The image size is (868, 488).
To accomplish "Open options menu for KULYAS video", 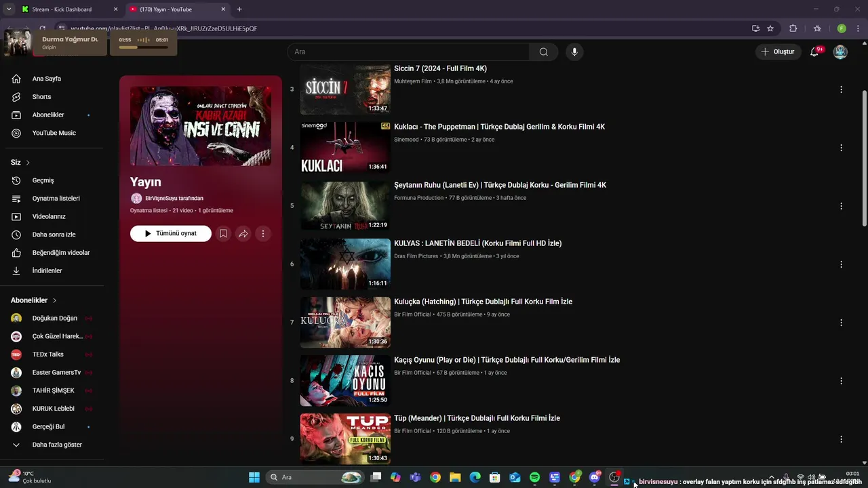I will click(x=841, y=264).
